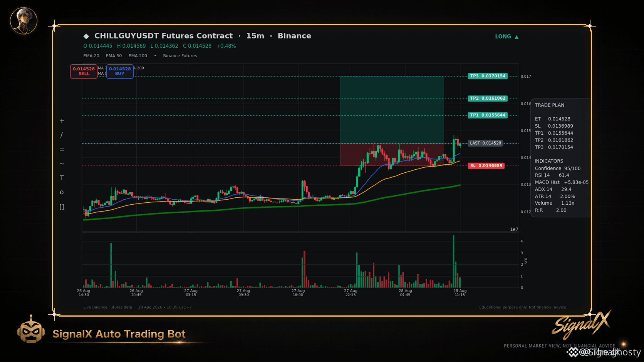Viewport: 644px width, 362px height.
Task: Click the MACD Hist +5.83e-05 row
Action: [562, 182]
